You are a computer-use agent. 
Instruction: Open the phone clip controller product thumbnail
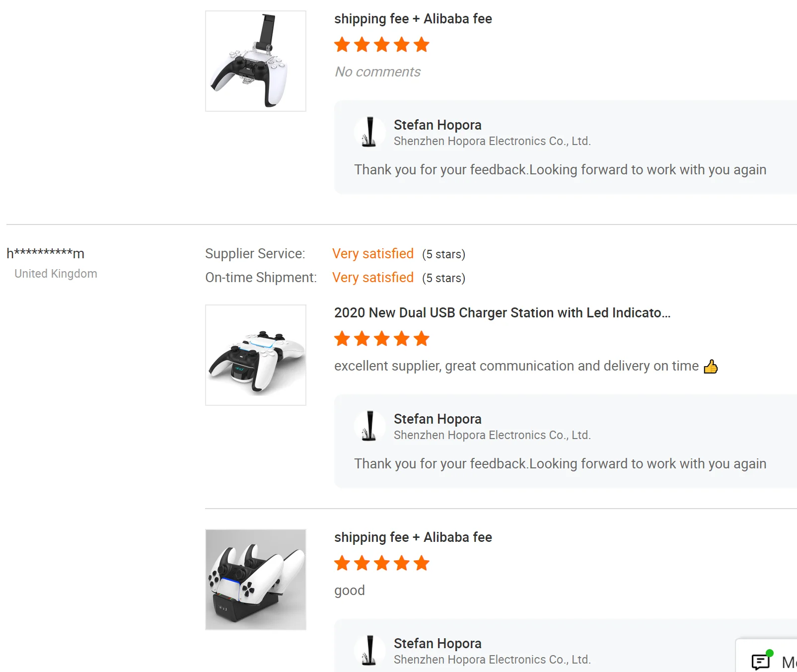(255, 61)
